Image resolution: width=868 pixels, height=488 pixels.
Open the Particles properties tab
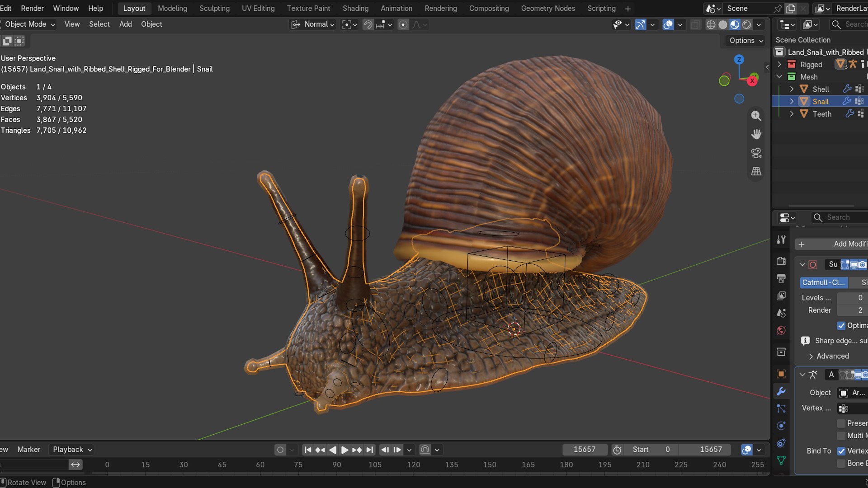click(x=781, y=408)
